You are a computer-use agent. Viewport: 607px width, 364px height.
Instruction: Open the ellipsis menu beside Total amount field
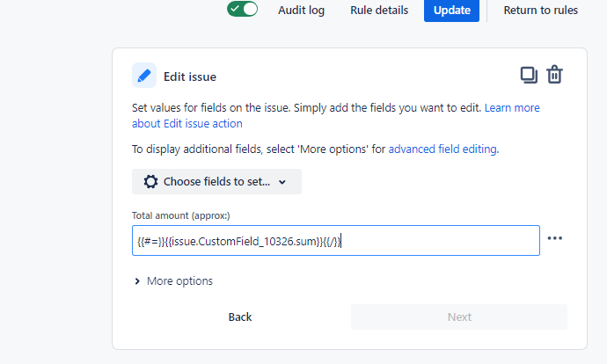[554, 238]
